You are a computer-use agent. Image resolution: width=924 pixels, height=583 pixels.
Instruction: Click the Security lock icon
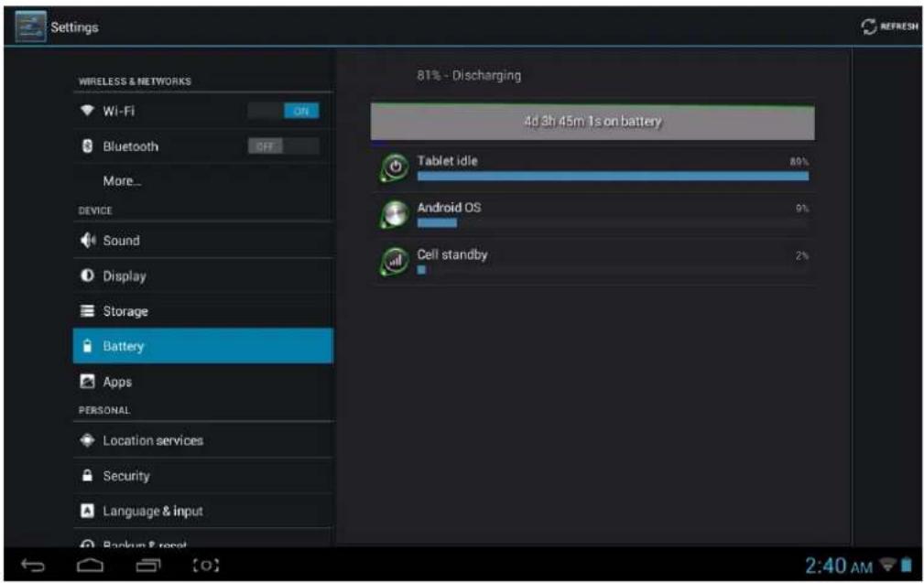tap(87, 476)
